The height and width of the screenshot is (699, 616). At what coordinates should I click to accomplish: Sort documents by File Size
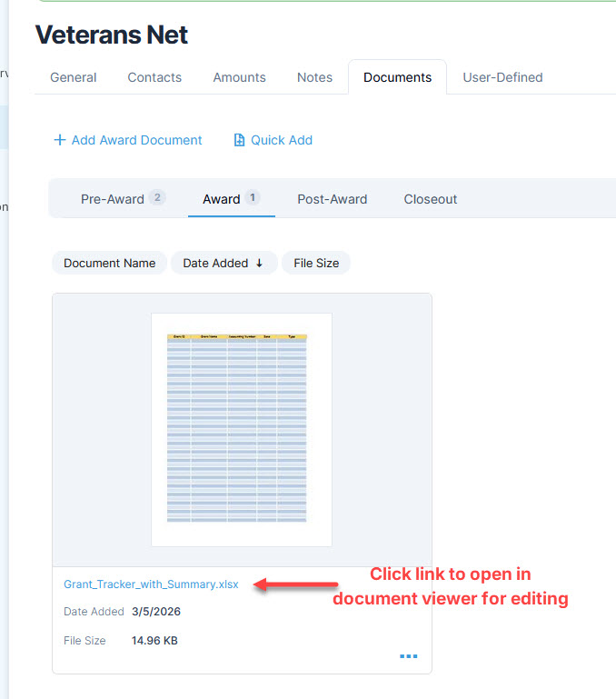(315, 264)
